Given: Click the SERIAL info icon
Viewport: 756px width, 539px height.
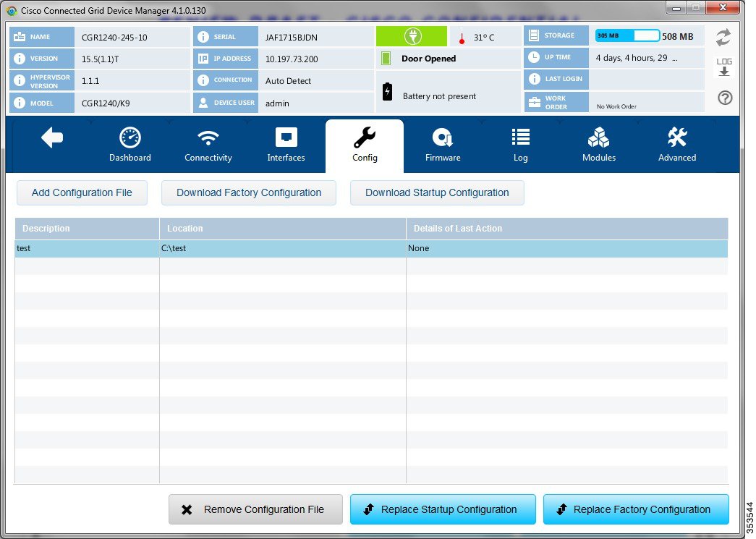Looking at the screenshot, I should (203, 37).
